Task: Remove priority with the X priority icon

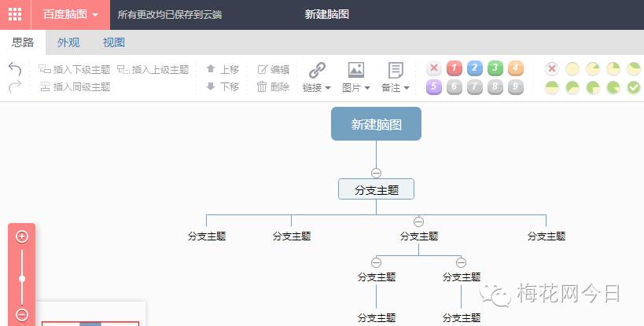Action: (434, 68)
